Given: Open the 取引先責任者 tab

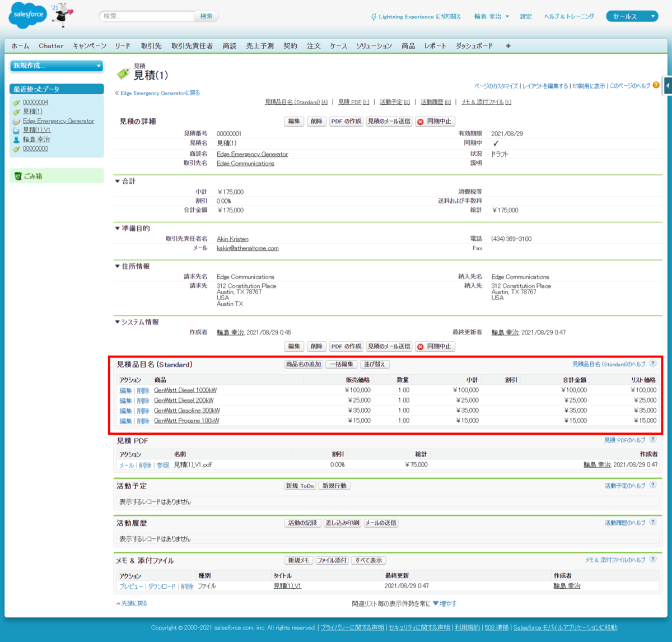Looking at the screenshot, I should 192,46.
